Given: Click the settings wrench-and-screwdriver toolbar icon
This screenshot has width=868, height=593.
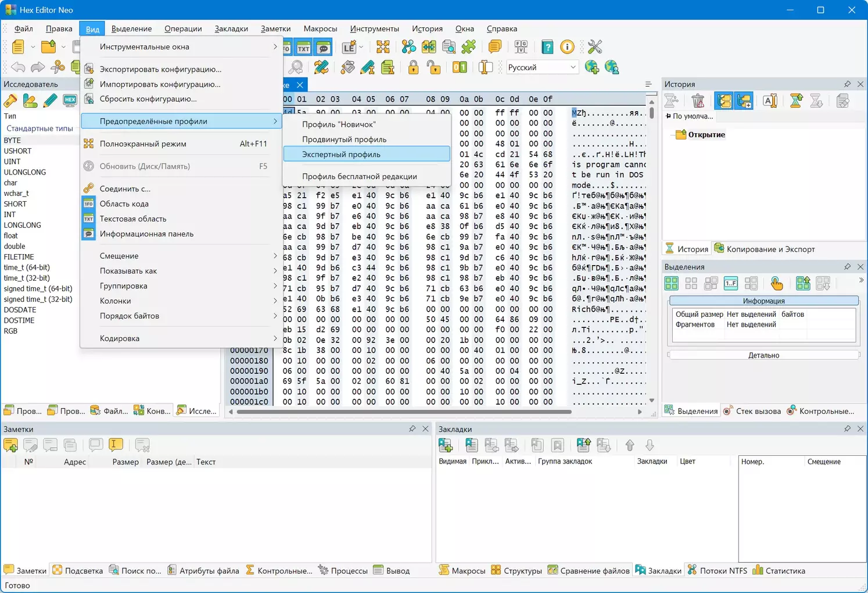Looking at the screenshot, I should [x=594, y=47].
